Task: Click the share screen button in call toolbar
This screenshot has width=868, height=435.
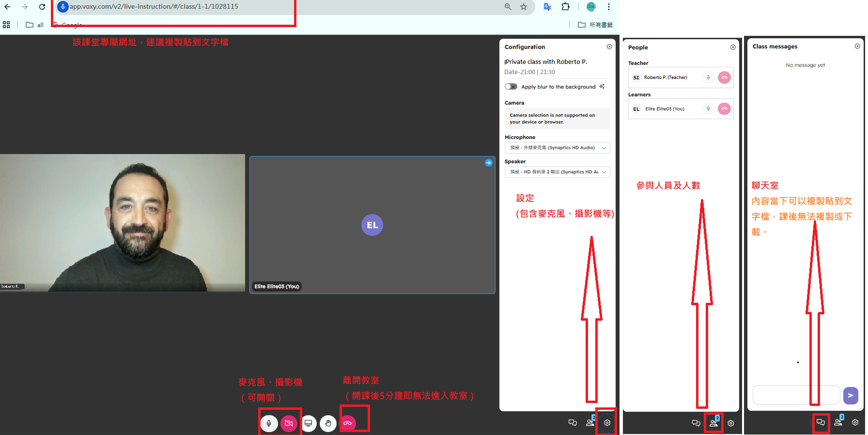Action: pyautogui.click(x=308, y=423)
